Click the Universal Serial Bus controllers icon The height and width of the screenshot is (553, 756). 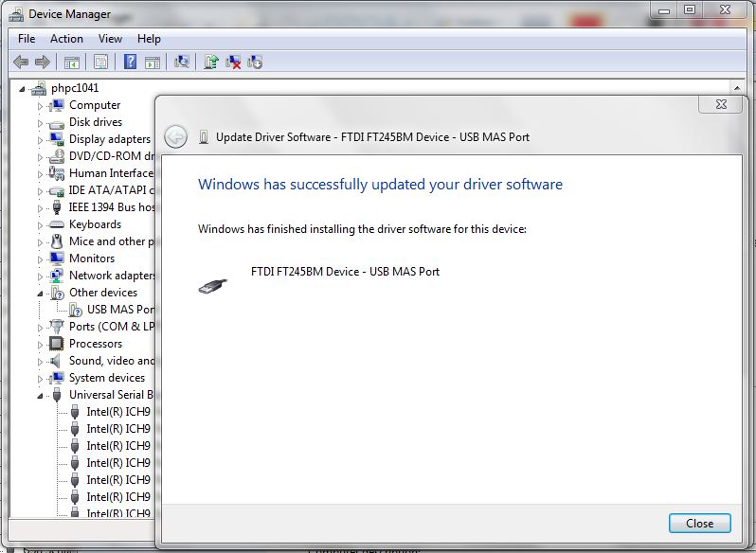pyautogui.click(x=57, y=395)
